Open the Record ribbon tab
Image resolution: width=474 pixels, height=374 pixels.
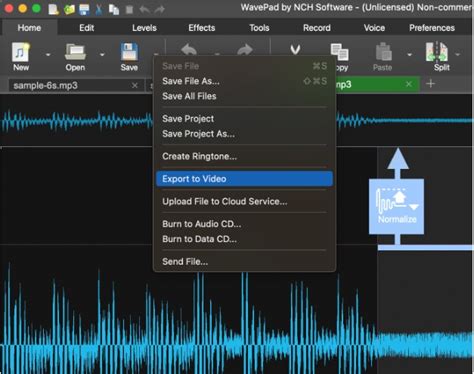pos(317,28)
